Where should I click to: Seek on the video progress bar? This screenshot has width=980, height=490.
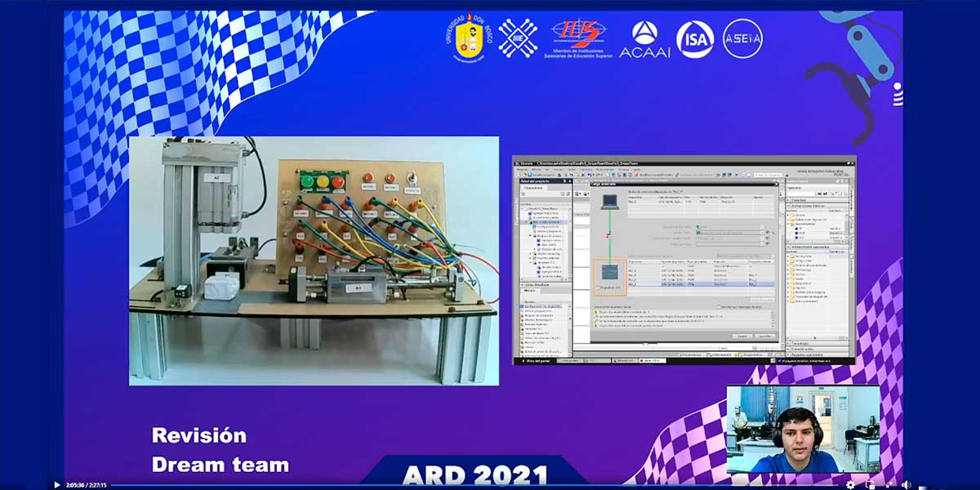[474, 485]
